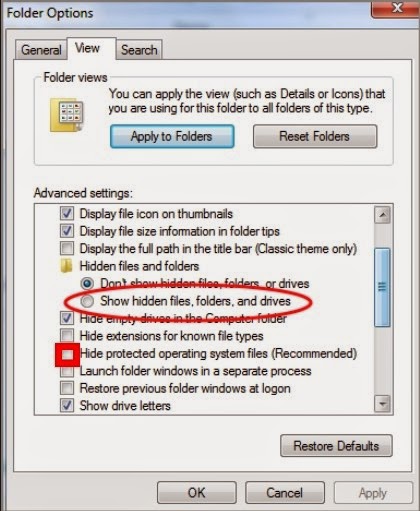Close the Folder Options dialog
The width and height of the screenshot is (420, 511).
395,8
